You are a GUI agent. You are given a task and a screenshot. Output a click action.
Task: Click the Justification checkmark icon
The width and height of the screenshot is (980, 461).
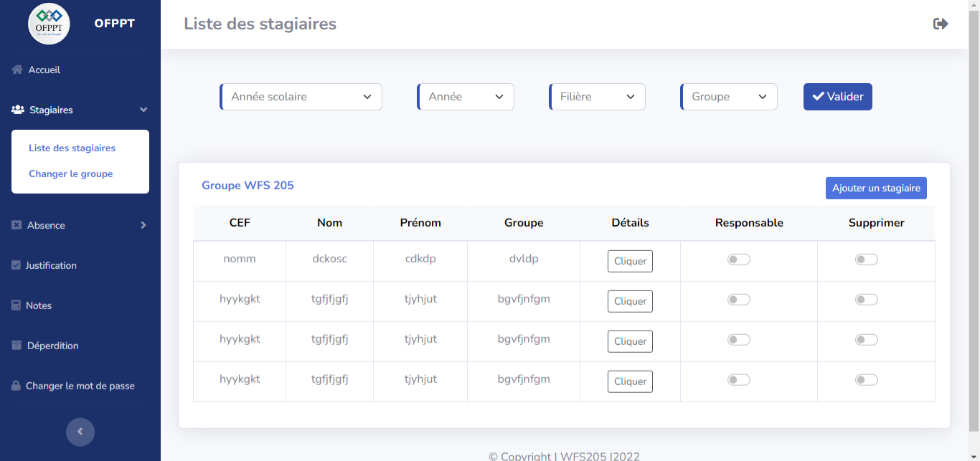click(x=16, y=265)
